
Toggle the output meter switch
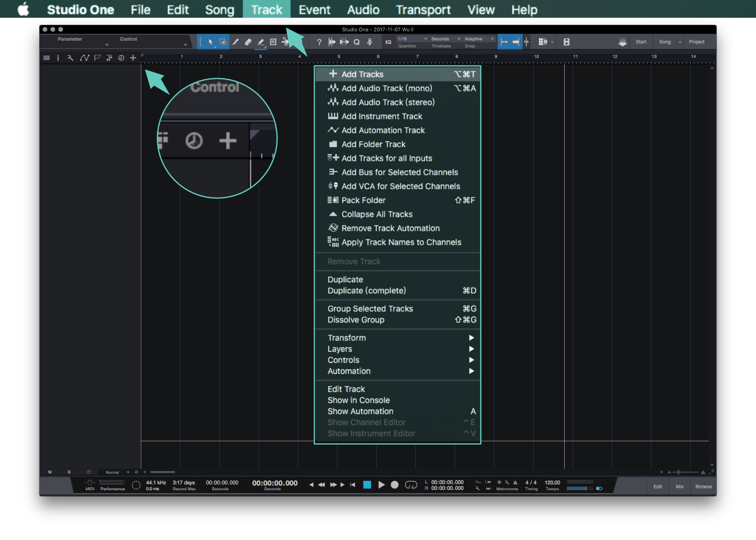pyautogui.click(x=599, y=489)
